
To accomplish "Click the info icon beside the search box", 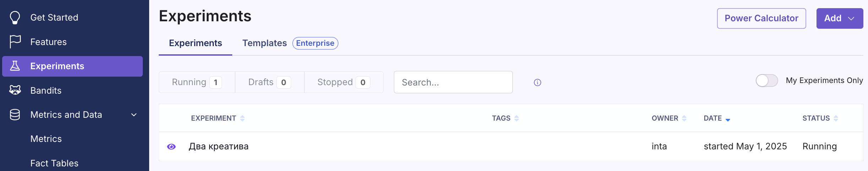I will pyautogui.click(x=537, y=83).
